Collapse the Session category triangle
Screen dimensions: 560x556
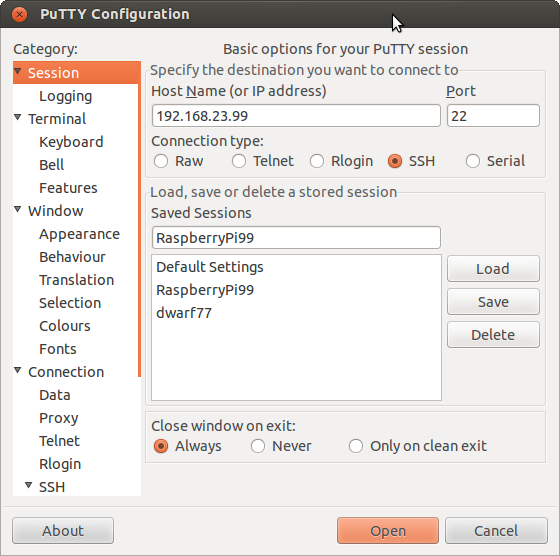tap(18, 71)
